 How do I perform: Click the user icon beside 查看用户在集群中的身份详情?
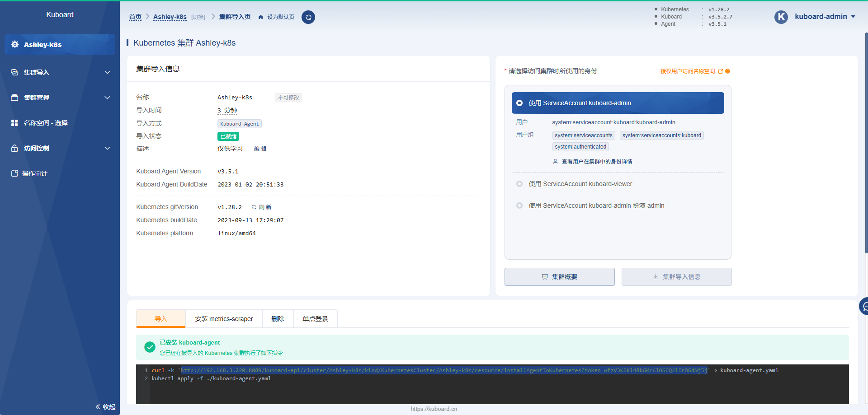coord(556,162)
